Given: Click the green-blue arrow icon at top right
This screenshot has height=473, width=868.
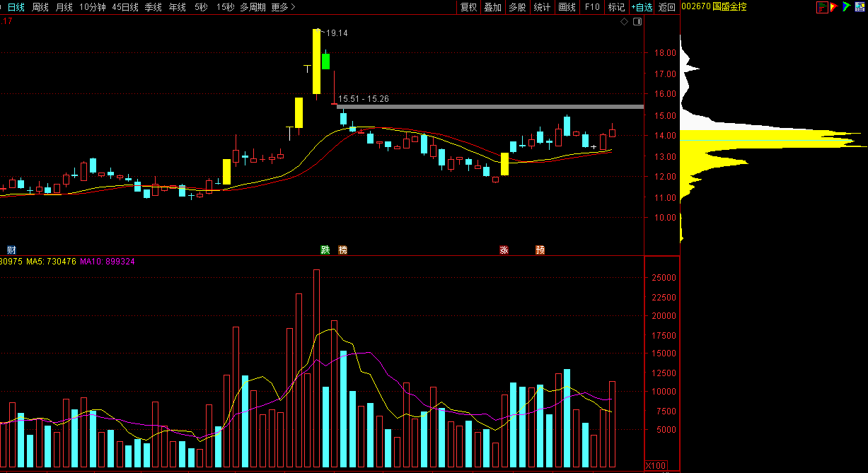Looking at the screenshot, I should tap(846, 7).
